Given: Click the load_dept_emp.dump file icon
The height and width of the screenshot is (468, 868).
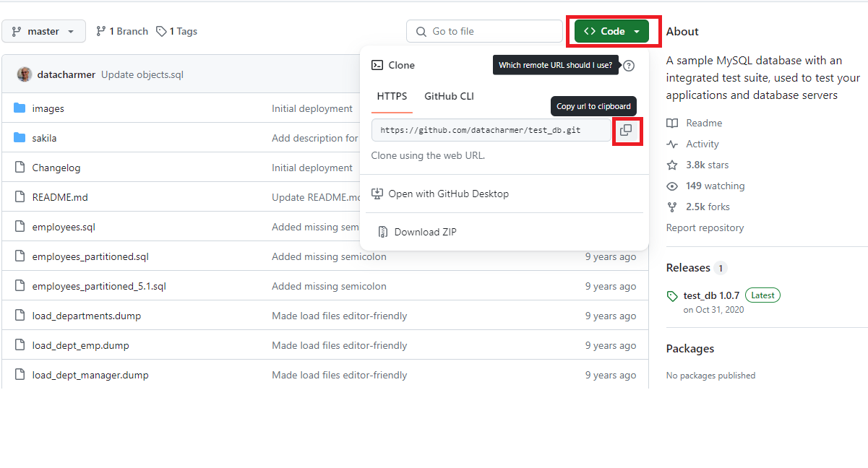Looking at the screenshot, I should point(20,345).
